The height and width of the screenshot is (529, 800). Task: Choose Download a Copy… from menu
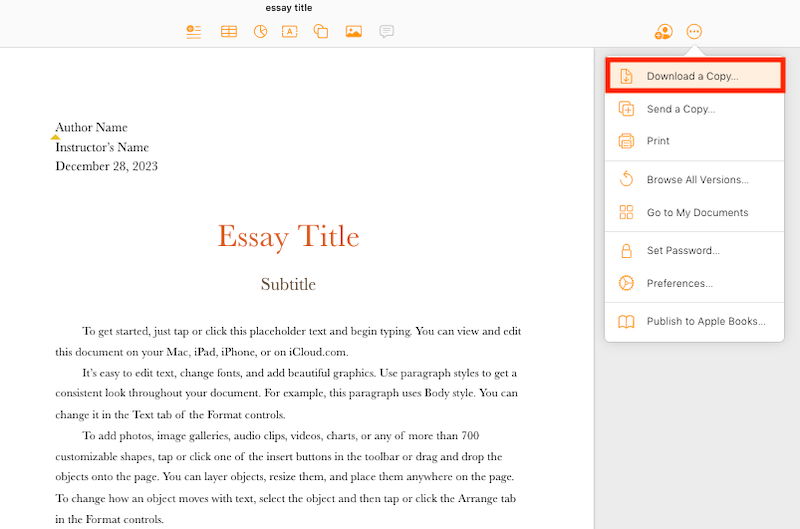(694, 76)
